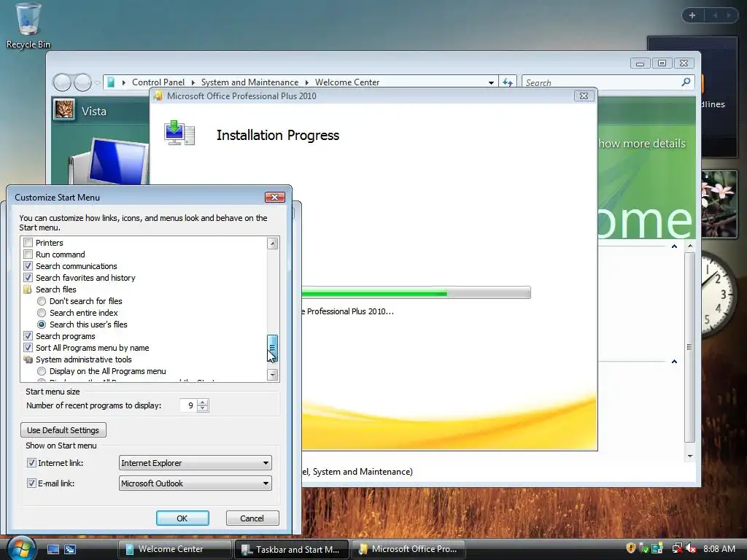Click the System administrative tools icon
Viewport: 747px width, 560px height.
point(28,359)
